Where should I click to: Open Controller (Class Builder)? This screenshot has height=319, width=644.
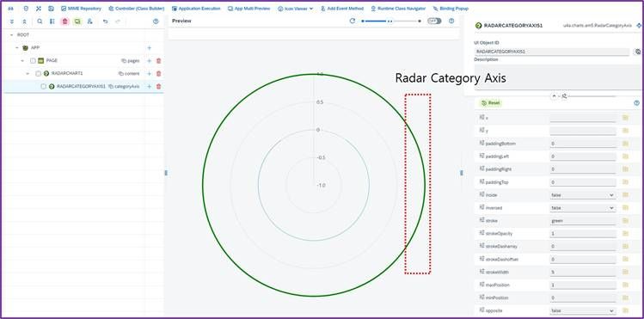click(137, 9)
